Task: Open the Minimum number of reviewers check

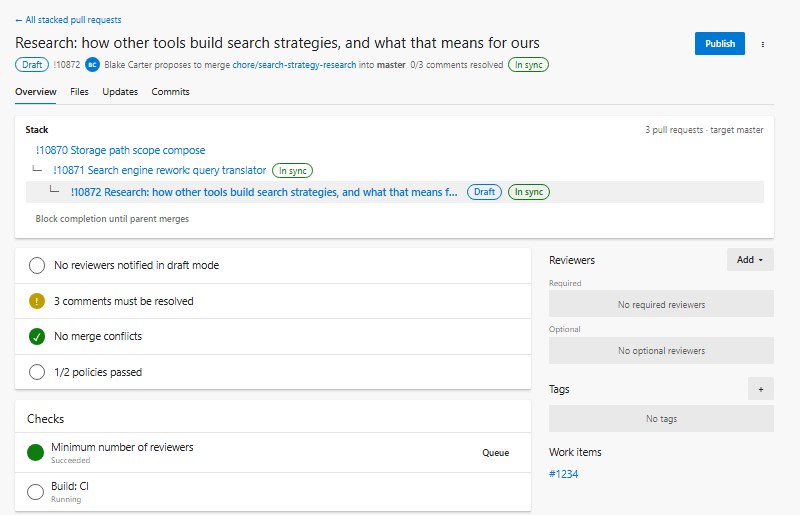Action: (x=273, y=452)
